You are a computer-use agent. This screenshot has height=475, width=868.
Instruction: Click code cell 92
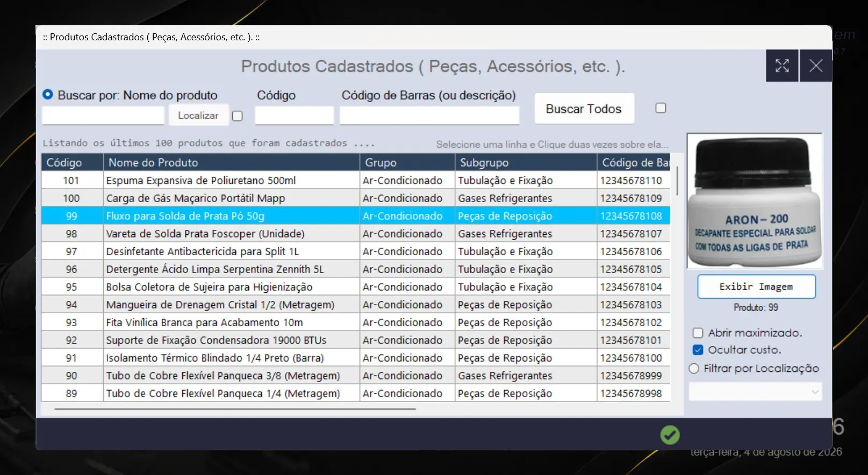pos(73,340)
